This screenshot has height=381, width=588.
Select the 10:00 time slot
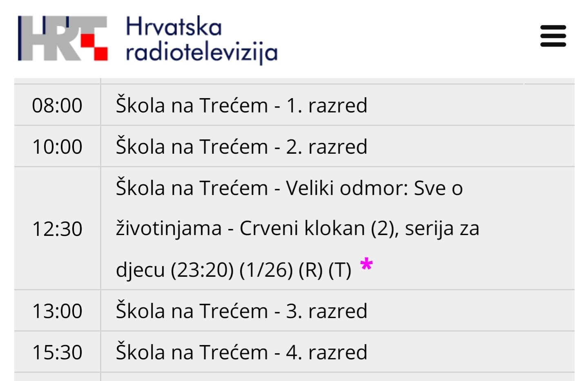click(x=57, y=147)
